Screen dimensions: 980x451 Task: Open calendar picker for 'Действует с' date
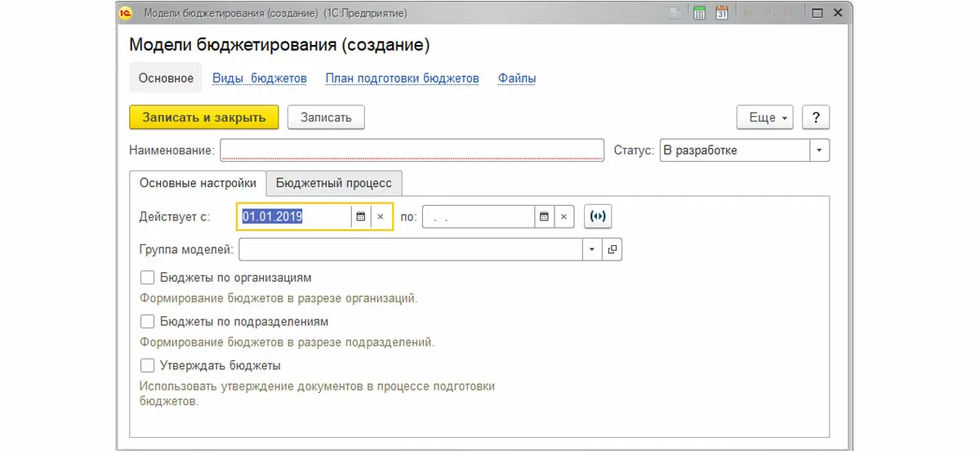coord(361,217)
